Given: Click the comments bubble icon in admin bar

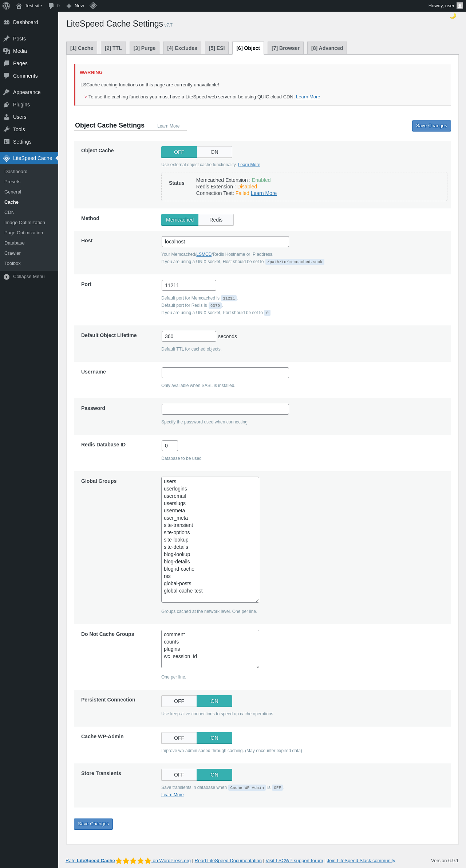Looking at the screenshot, I should pyautogui.click(x=51, y=6).
